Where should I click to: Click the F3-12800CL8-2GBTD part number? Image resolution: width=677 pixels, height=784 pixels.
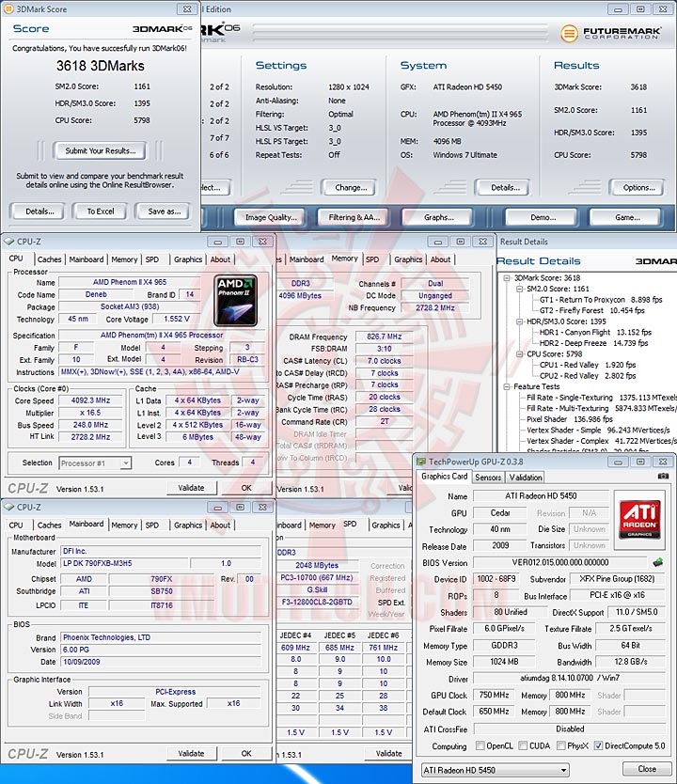[317, 602]
